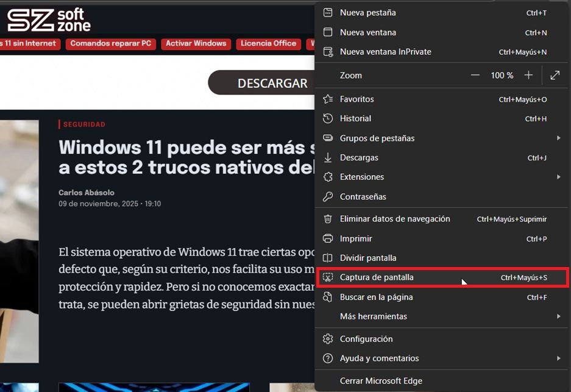Open full screen mode beside zoom controls
Screen dimensions: 571x392
coord(555,75)
